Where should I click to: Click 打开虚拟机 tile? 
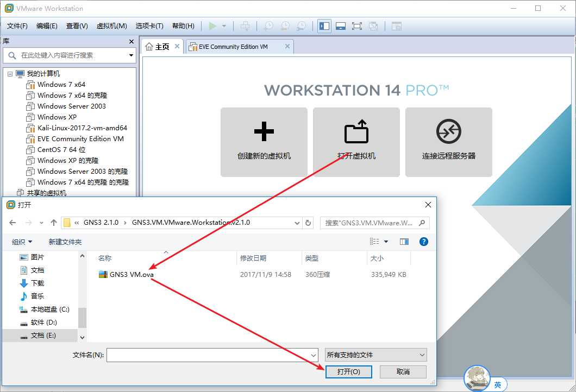356,142
